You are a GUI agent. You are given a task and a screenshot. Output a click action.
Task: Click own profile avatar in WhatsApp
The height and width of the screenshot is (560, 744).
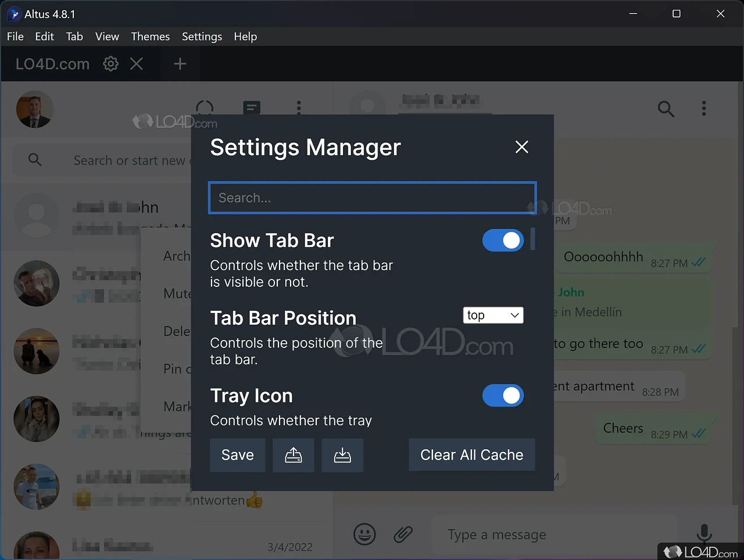point(35,109)
